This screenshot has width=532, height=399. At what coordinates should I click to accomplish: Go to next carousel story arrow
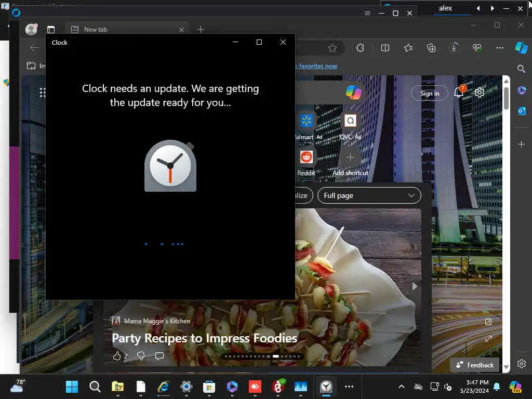415,286
